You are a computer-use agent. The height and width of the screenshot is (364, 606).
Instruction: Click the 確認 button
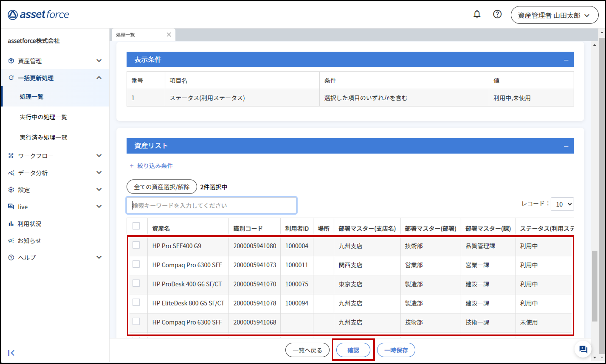point(353,350)
